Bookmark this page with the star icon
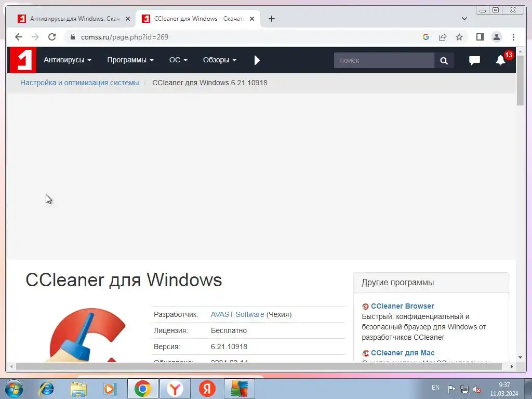Viewport: 532px width, 399px height. (x=459, y=37)
